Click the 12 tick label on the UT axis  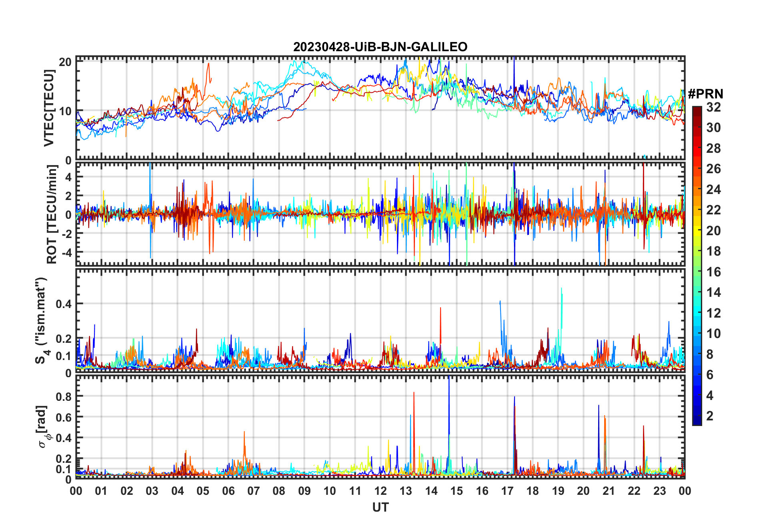coord(380,491)
